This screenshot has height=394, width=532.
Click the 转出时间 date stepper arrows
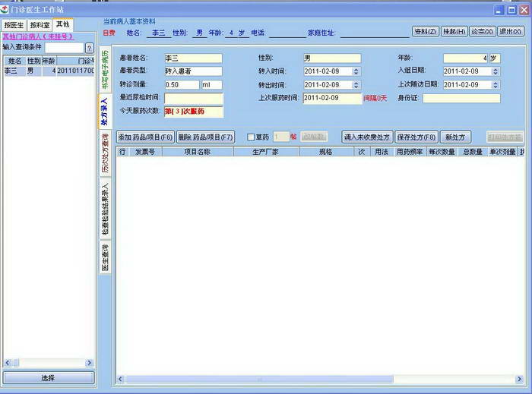coord(356,85)
